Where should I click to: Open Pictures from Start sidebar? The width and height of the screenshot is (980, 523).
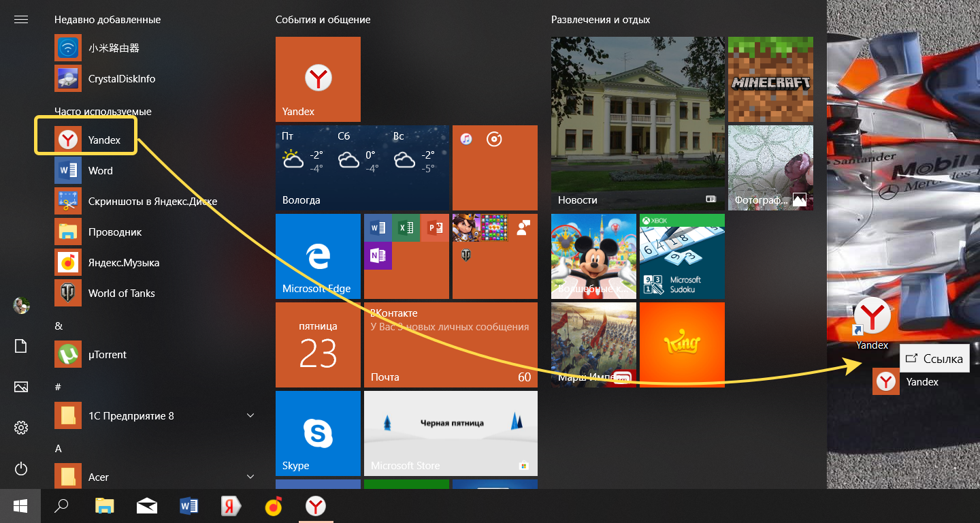21,387
